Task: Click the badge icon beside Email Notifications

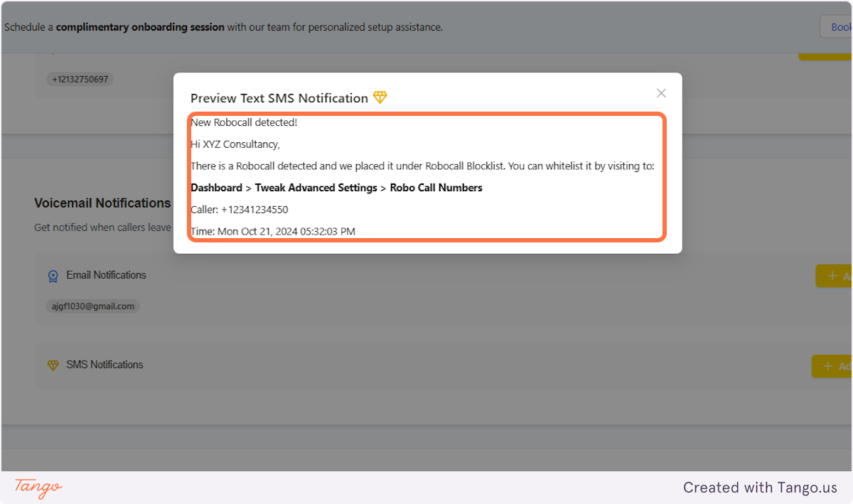Action: tap(53, 275)
